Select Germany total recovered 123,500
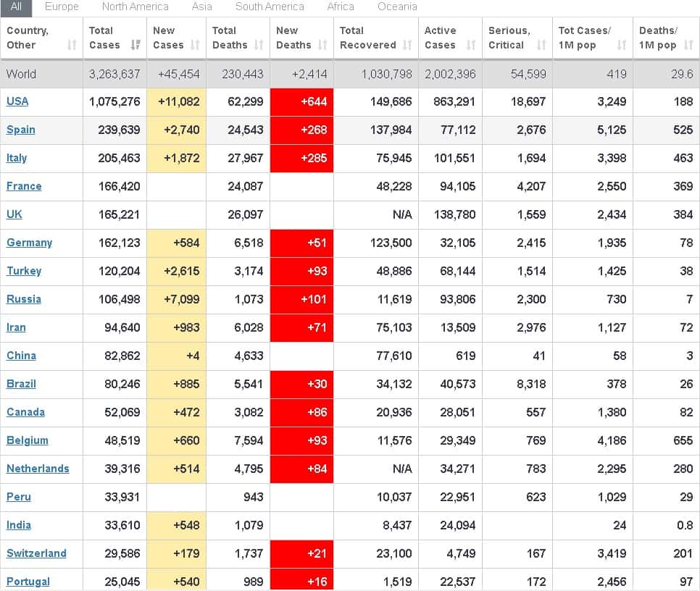 pos(391,243)
